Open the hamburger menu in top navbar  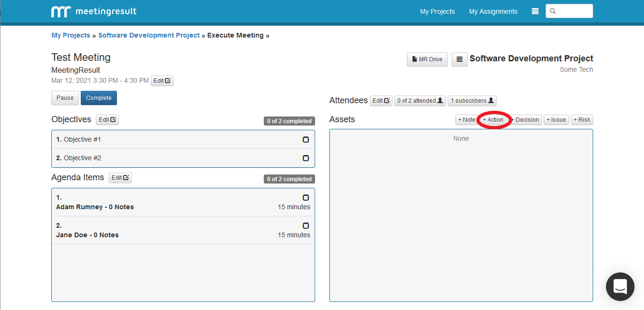point(535,11)
